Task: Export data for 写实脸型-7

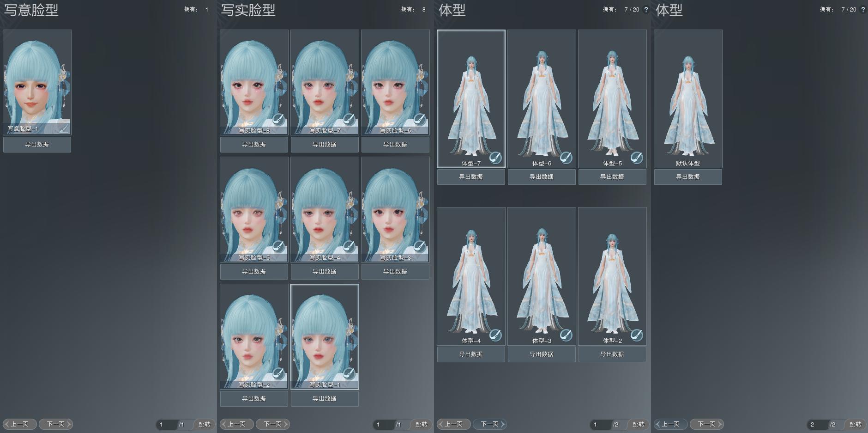Action: (x=325, y=145)
